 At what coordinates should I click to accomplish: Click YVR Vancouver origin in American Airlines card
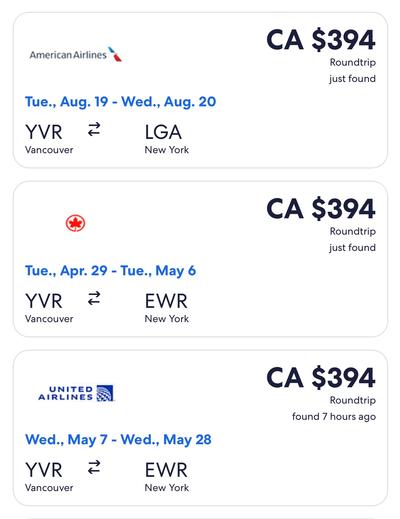coord(49,139)
